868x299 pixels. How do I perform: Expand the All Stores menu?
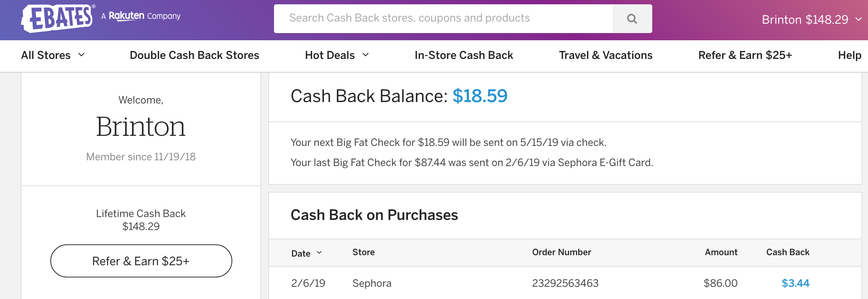(x=53, y=55)
